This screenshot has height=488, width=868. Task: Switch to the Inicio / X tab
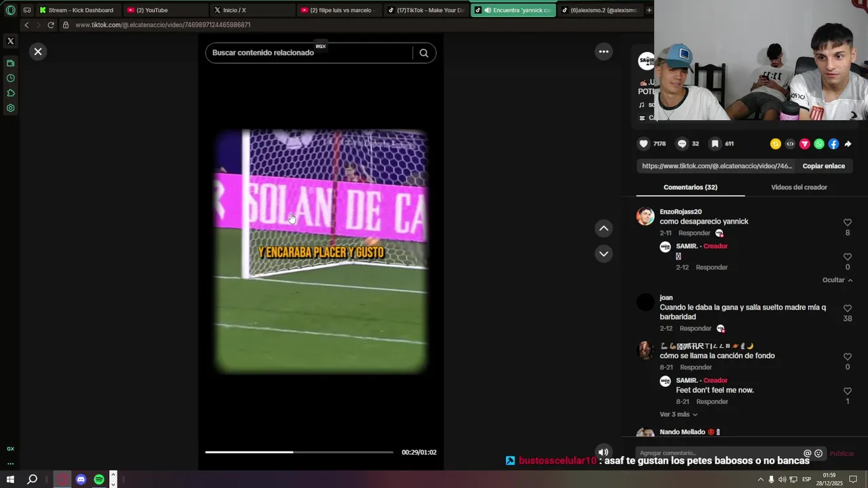(x=252, y=10)
